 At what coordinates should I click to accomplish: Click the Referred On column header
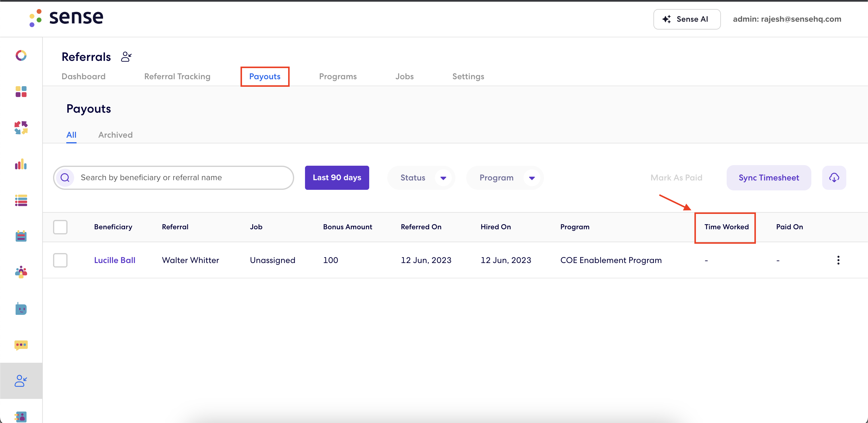421,227
